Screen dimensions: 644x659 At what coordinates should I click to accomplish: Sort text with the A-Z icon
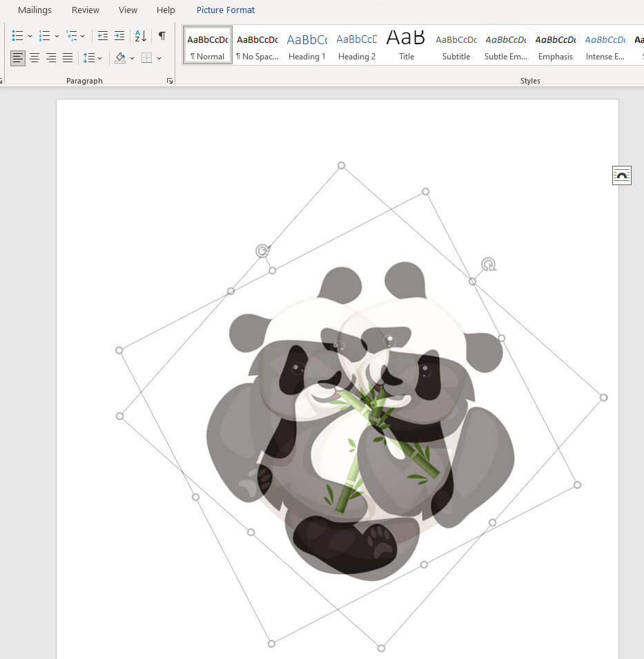click(x=140, y=36)
